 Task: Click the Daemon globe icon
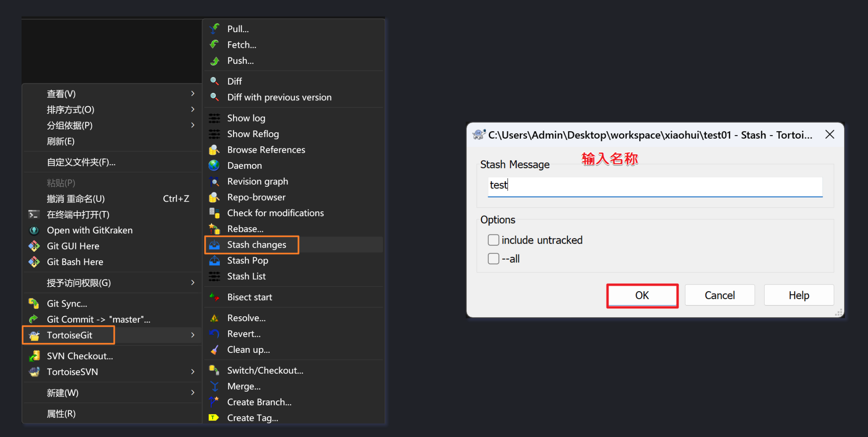click(214, 166)
